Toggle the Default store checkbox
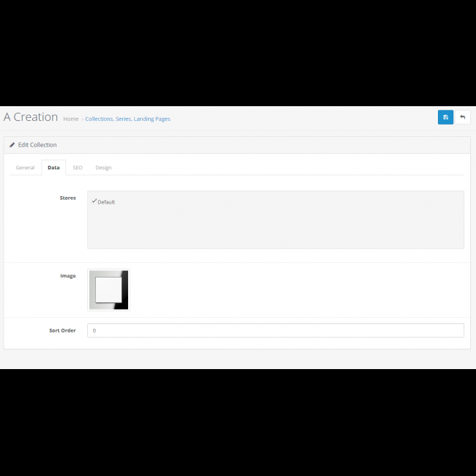The image size is (476, 476). coord(94,201)
